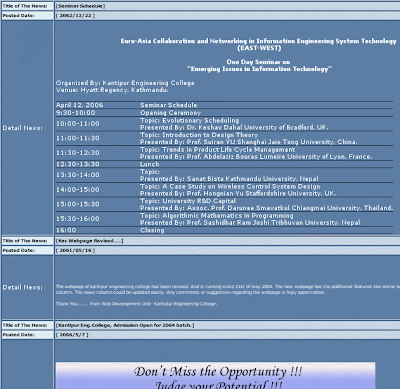Click the Euro-Asia Collaboration and Networking heading
This screenshot has width=400, height=389.
point(258,41)
